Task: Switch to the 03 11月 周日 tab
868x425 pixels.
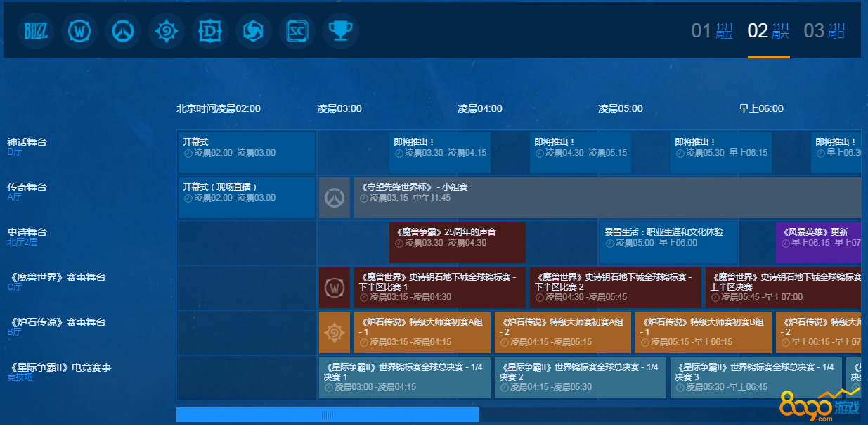Action: [824, 30]
